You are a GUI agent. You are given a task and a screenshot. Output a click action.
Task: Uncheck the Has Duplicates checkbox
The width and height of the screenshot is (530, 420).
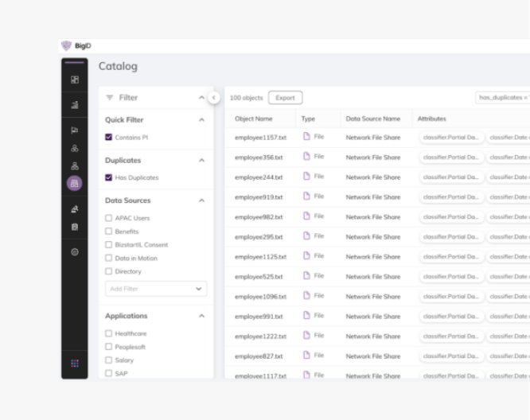click(x=109, y=177)
